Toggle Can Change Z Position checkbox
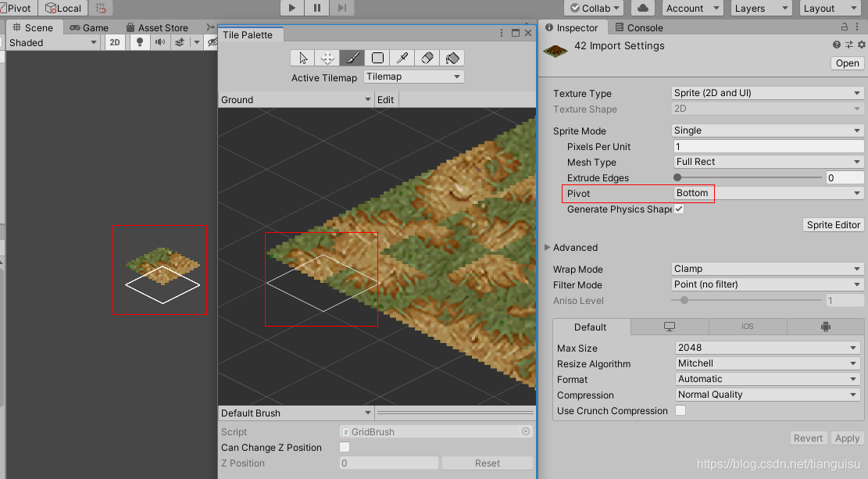The width and height of the screenshot is (868, 479). click(x=345, y=447)
